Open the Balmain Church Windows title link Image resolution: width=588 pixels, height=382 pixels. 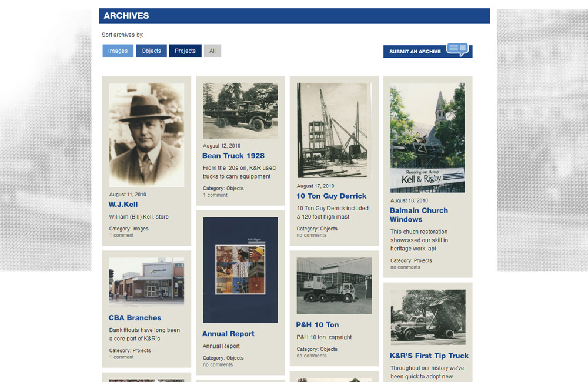pos(419,215)
